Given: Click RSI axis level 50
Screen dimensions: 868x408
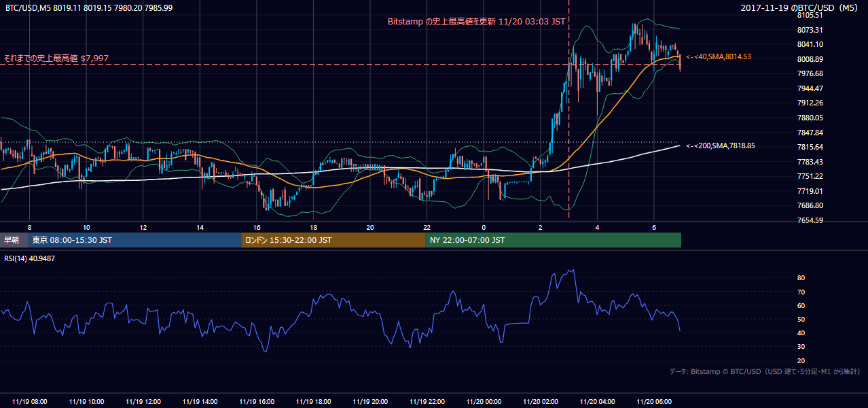Looking at the screenshot, I should (801, 319).
